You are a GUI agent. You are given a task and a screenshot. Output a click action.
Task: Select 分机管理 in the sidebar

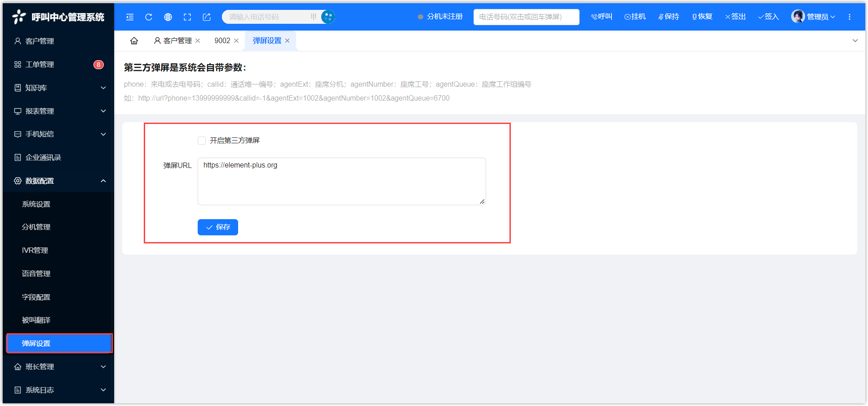[x=36, y=227]
